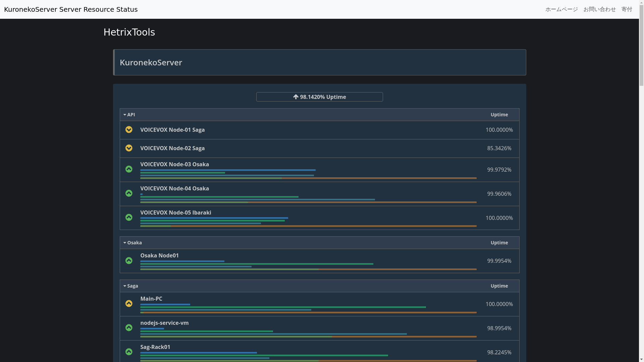644x362 pixels.
Task: Click the Main-PC yellow status icon
Action: point(129,304)
